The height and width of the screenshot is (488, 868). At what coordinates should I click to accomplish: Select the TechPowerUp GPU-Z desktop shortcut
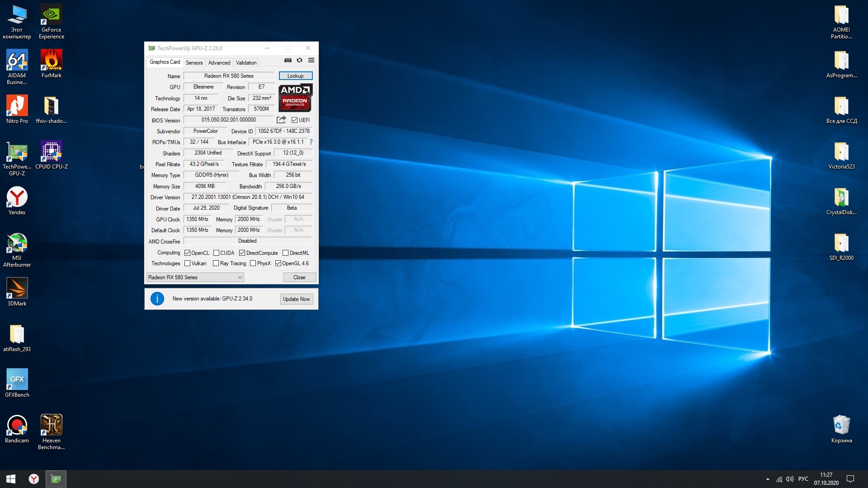(x=17, y=158)
